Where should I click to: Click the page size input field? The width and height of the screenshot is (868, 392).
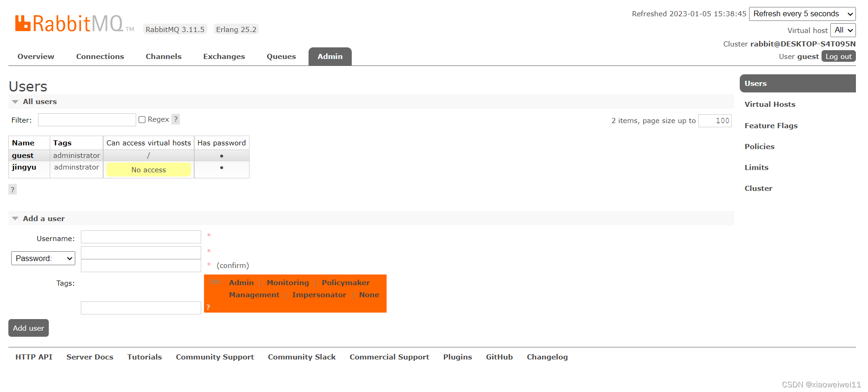[x=715, y=121]
